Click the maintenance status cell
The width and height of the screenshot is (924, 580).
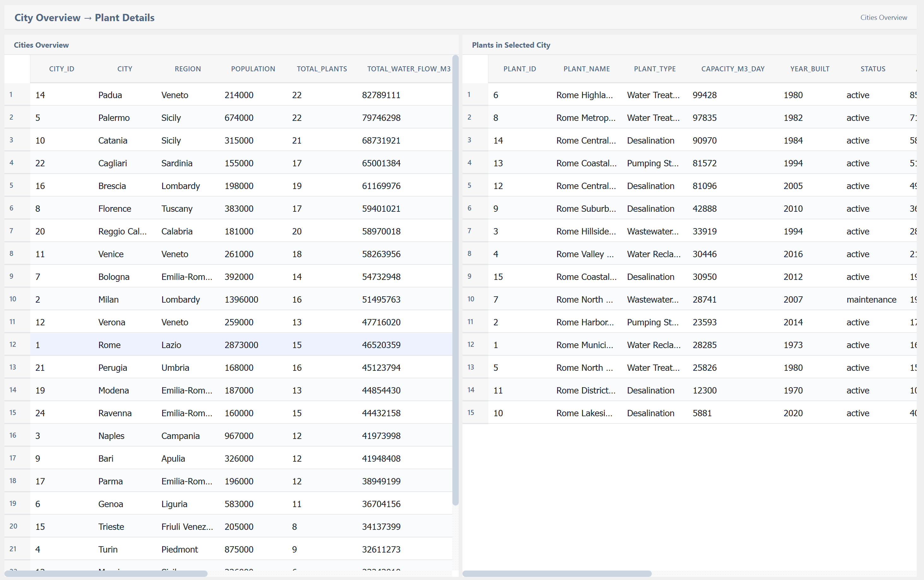tap(871, 299)
